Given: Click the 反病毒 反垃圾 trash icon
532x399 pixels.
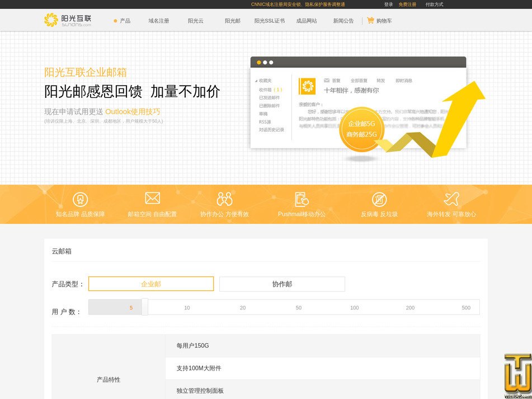Looking at the screenshot, I should (x=379, y=199).
